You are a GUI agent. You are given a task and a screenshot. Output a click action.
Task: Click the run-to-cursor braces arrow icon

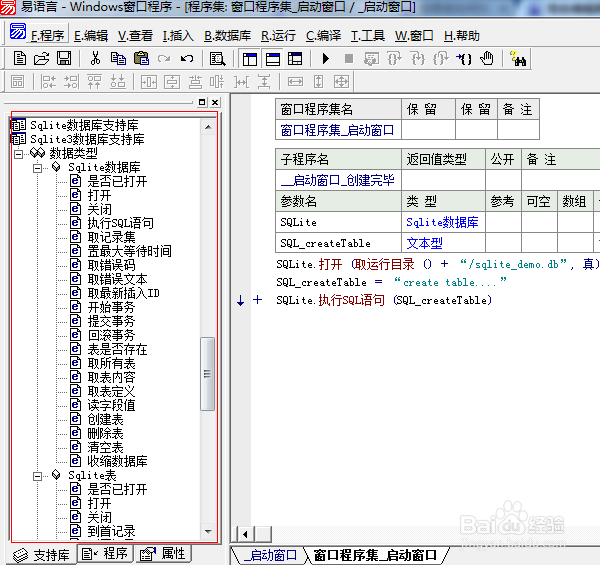coord(464,59)
